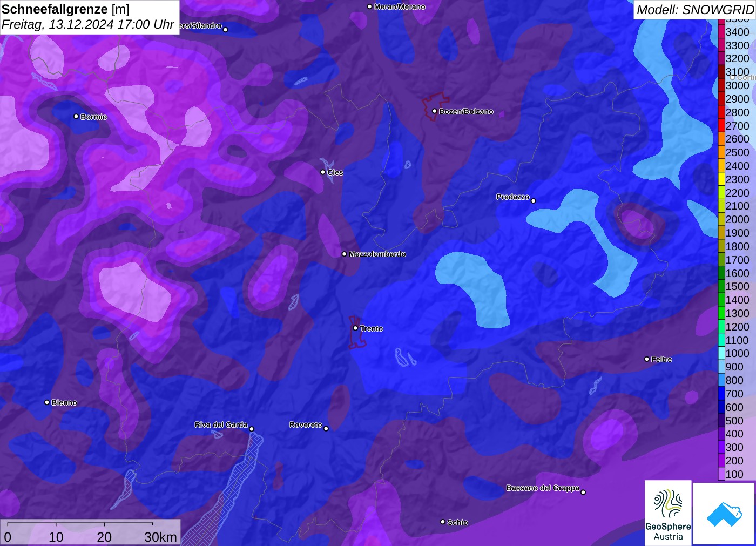This screenshot has height=546, width=756.
Task: Click the '2000' legend value
Action: (737, 219)
